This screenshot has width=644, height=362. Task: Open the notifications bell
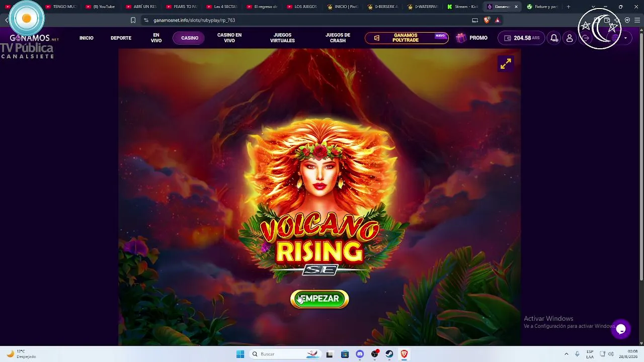(554, 38)
